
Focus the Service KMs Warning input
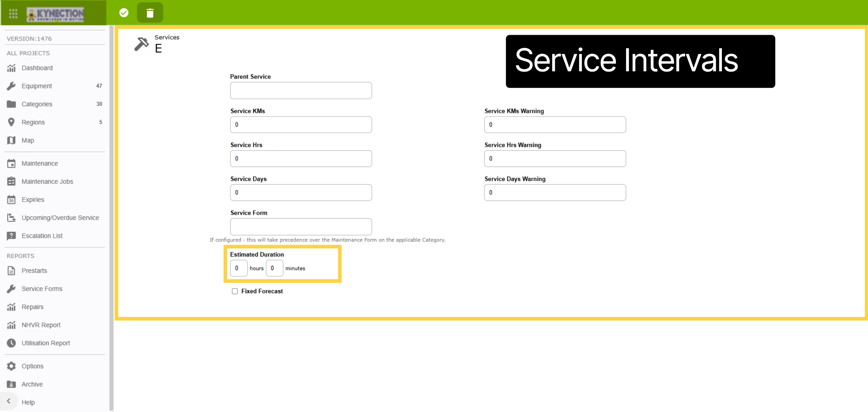click(555, 125)
